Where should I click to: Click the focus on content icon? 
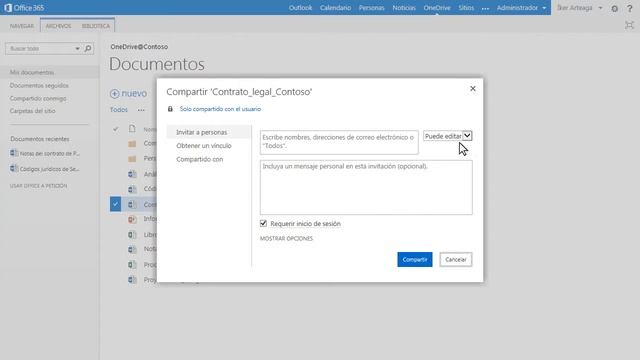click(629, 26)
